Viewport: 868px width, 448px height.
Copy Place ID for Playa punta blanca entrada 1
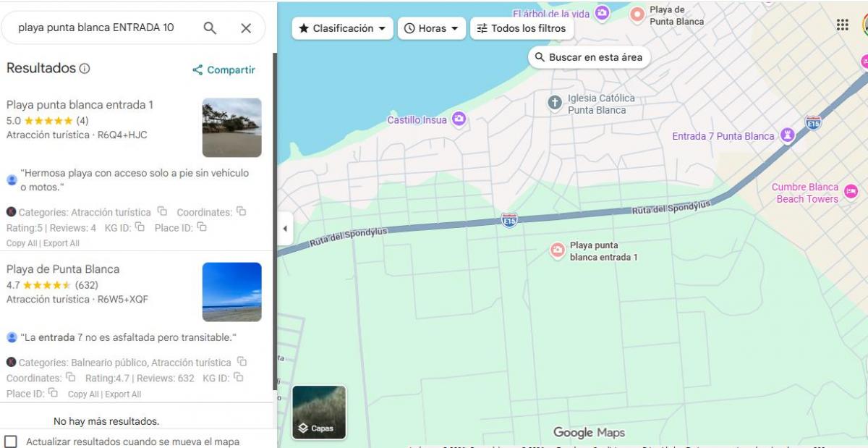tap(202, 227)
